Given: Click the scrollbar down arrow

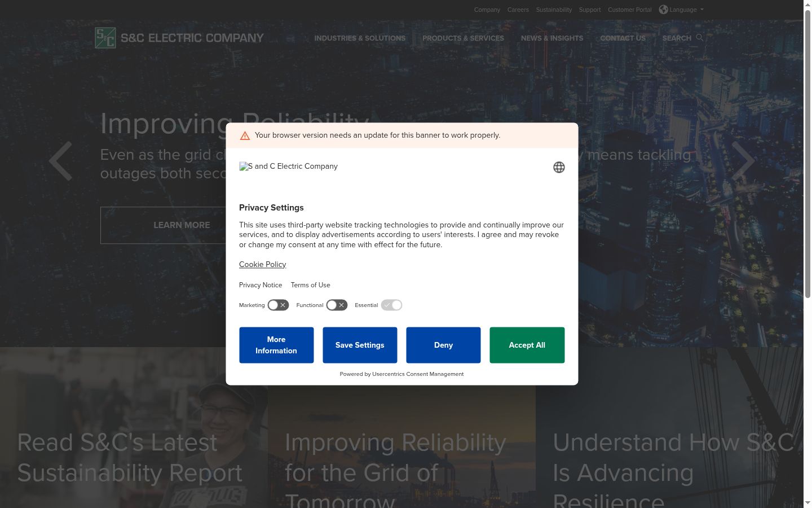Looking at the screenshot, I should coord(807,503).
